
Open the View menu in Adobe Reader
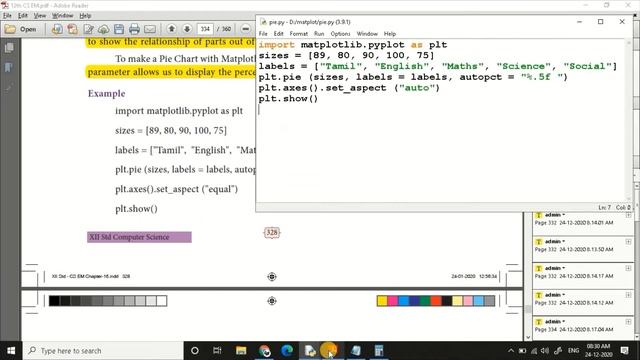coord(40,16)
